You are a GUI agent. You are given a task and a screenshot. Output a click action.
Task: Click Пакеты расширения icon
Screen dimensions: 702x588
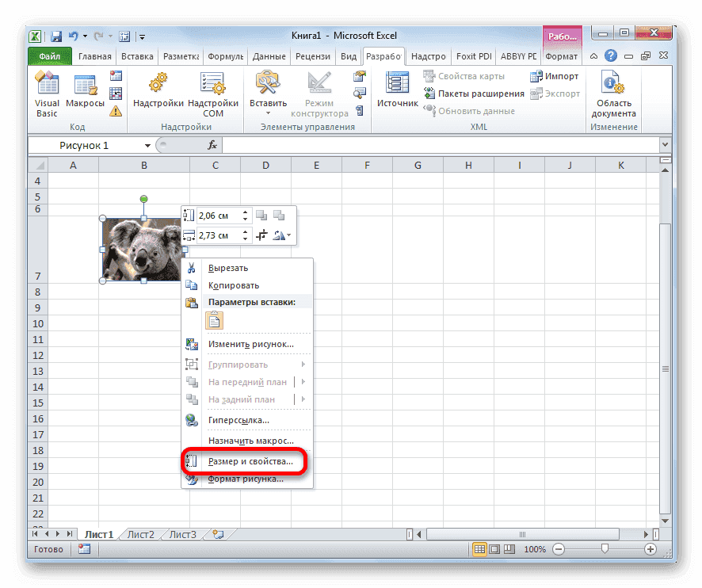[430, 93]
